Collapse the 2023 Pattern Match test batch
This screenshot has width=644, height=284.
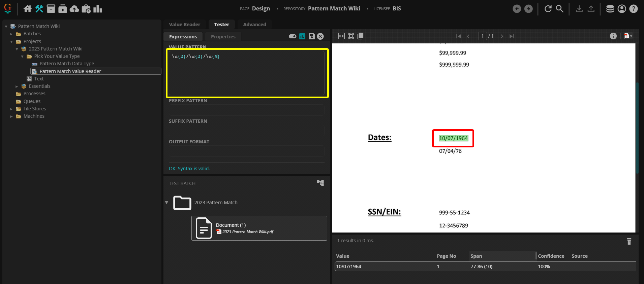(x=166, y=203)
